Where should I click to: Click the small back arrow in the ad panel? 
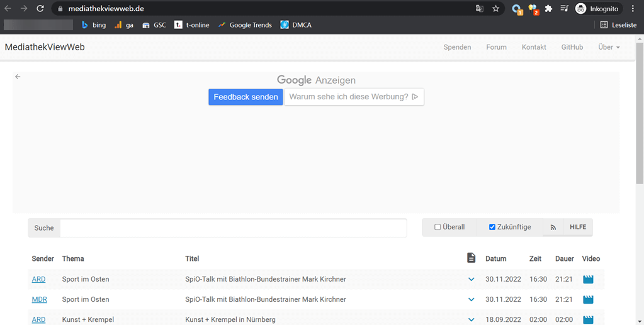(x=18, y=77)
